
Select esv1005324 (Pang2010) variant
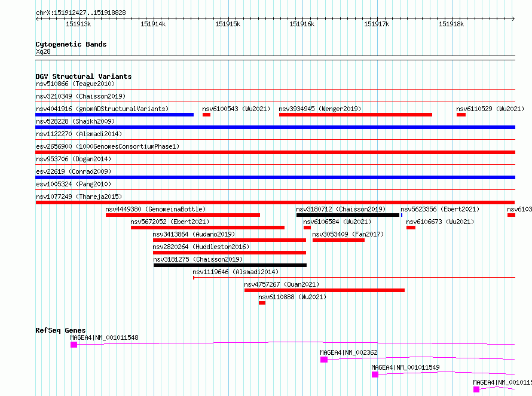(x=74, y=184)
